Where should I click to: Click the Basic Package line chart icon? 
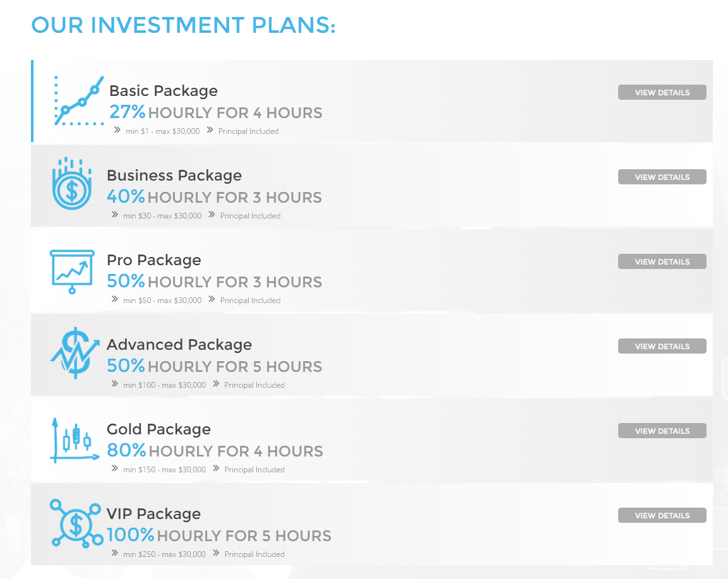click(x=80, y=101)
